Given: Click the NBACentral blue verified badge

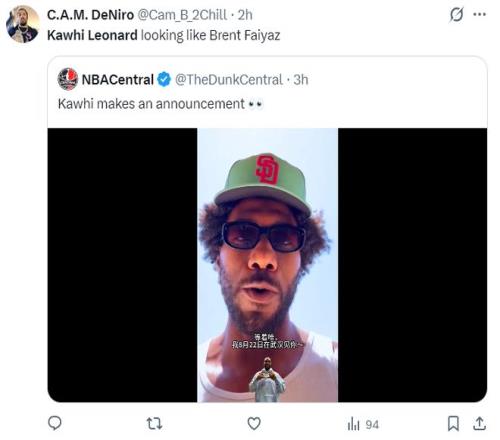Looking at the screenshot, I should [164, 80].
